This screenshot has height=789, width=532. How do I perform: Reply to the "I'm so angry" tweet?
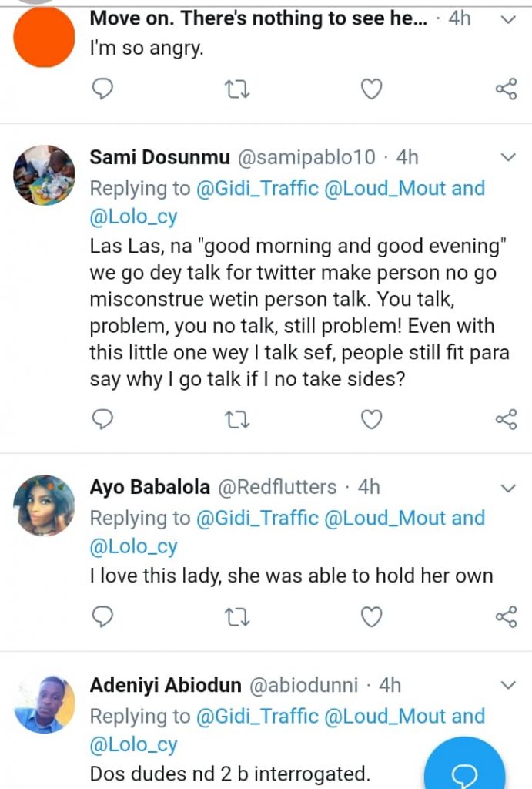tap(102, 90)
